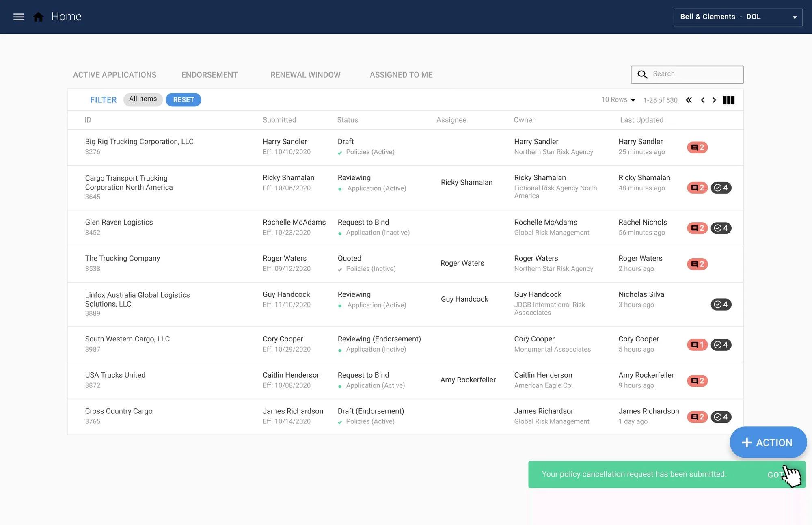Screen dimensions: 812x525
Task: Open comments badge for Cargo Transport Trucking
Action: 697,188
